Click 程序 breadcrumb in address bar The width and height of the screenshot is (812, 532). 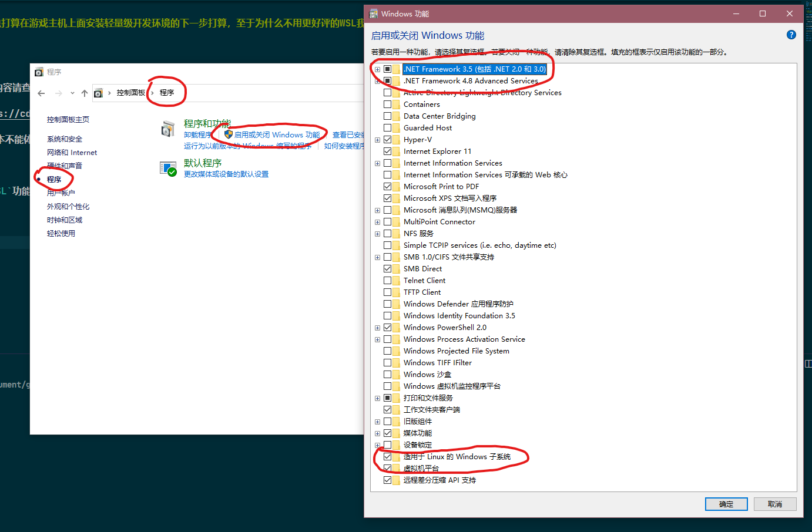[x=167, y=93]
